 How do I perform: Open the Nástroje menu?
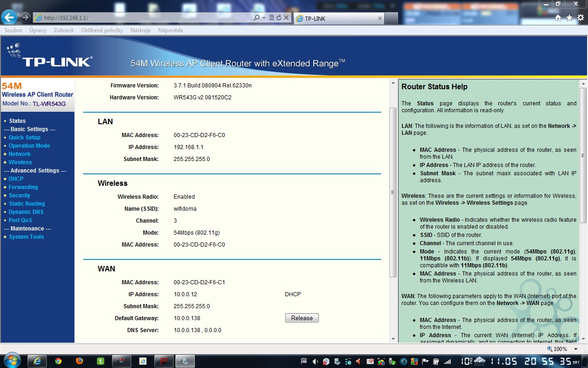pyautogui.click(x=140, y=30)
